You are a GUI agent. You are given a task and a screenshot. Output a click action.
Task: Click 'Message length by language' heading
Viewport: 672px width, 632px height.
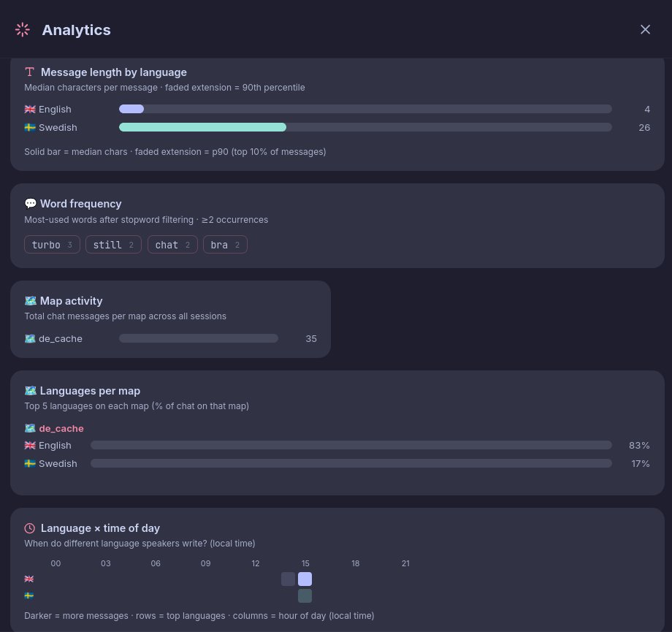(113, 72)
